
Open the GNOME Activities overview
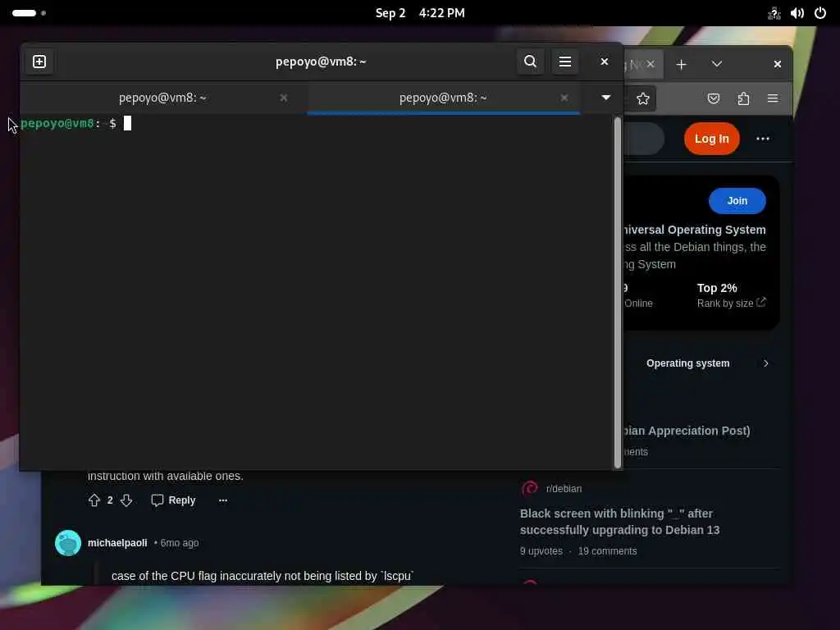[29, 13]
